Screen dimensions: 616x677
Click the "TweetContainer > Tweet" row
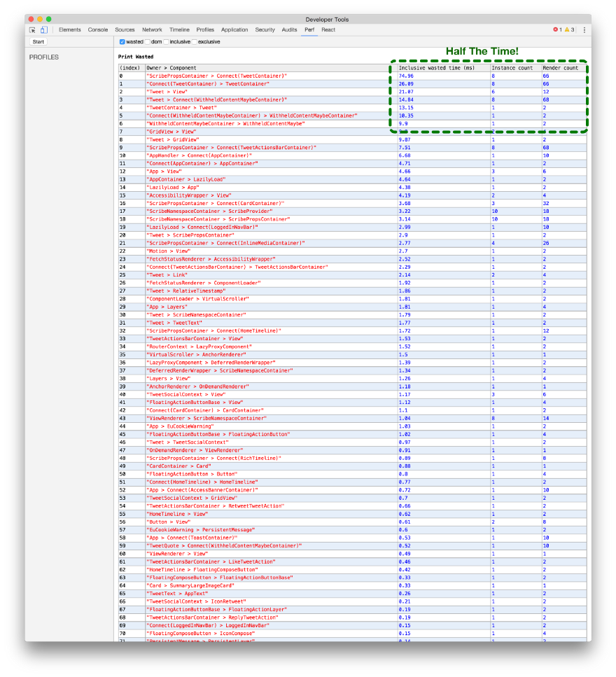pyautogui.click(x=352, y=108)
